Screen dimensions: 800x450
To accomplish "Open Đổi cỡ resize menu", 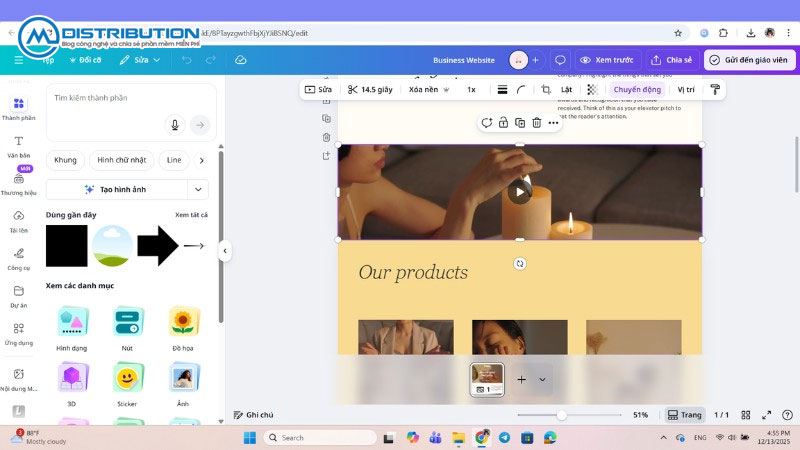I will [85, 60].
